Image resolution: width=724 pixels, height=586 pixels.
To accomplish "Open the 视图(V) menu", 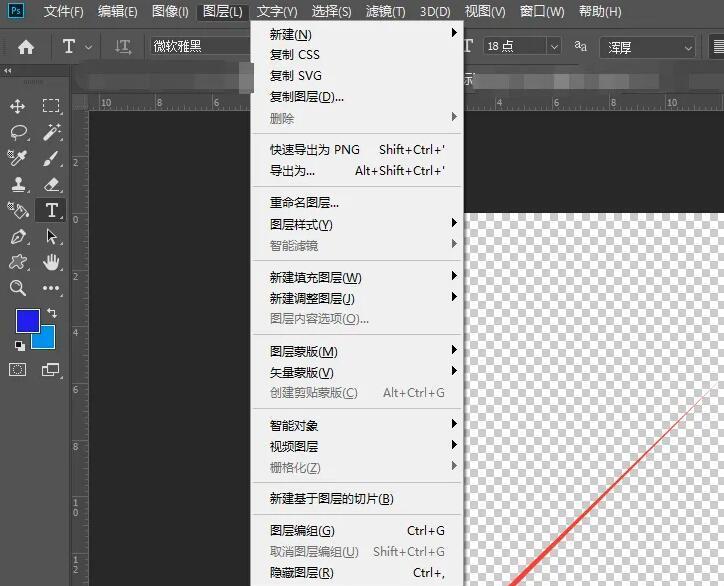I will [485, 11].
